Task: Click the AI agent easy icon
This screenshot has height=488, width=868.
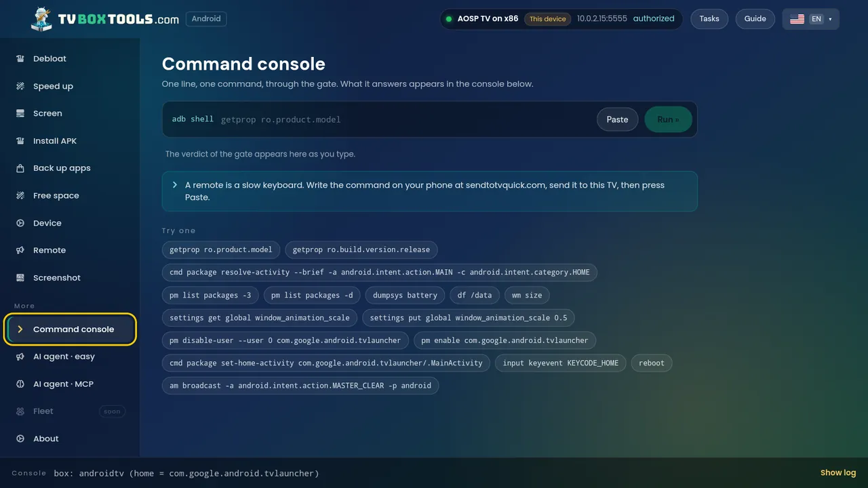Action: [x=20, y=357]
